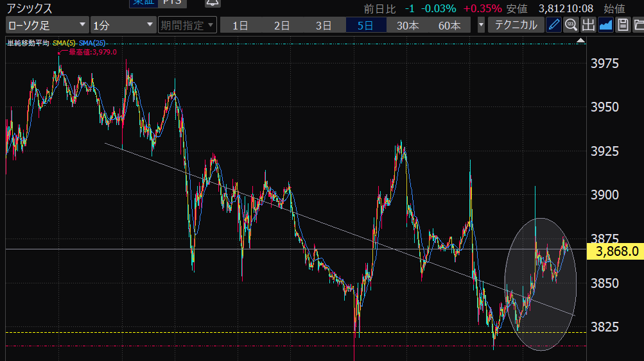Switch to the 5日 range

click(x=365, y=26)
